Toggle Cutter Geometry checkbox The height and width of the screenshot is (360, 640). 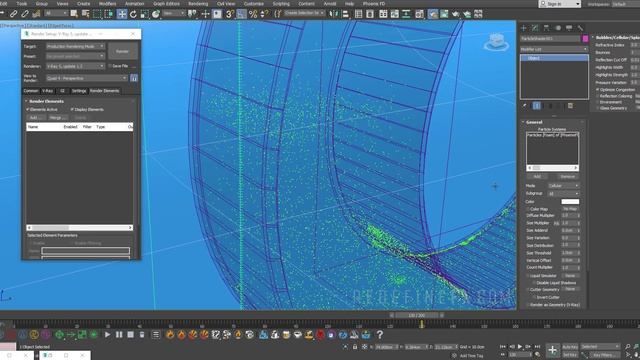click(528, 289)
